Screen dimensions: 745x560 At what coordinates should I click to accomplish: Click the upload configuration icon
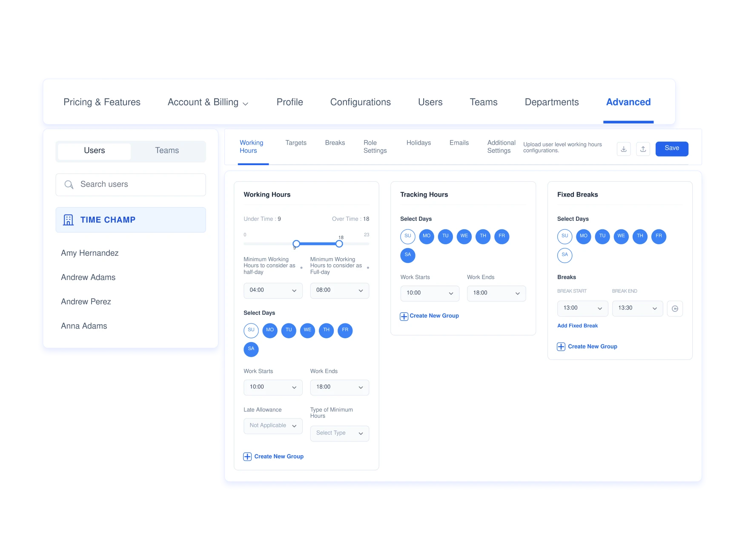643,149
